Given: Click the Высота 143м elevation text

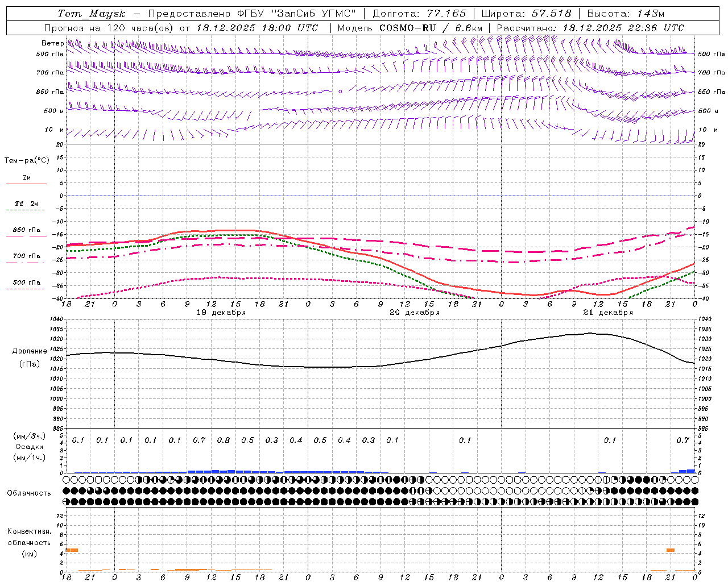Looking at the screenshot, I should (626, 14).
